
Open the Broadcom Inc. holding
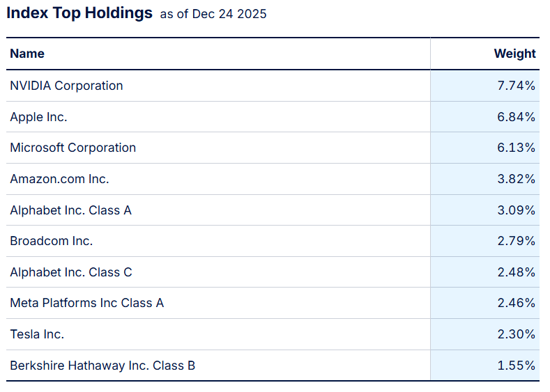[51, 241]
